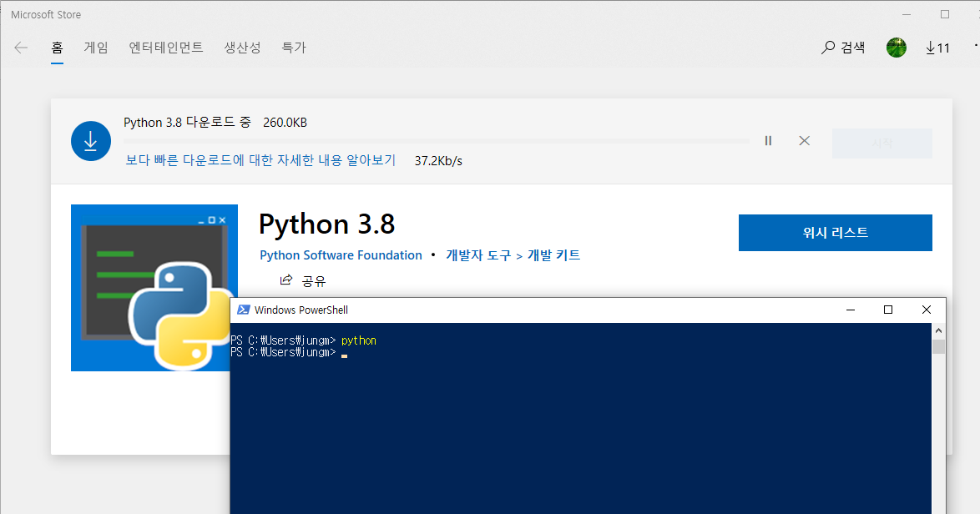Go back with the Store back arrow

click(21, 48)
